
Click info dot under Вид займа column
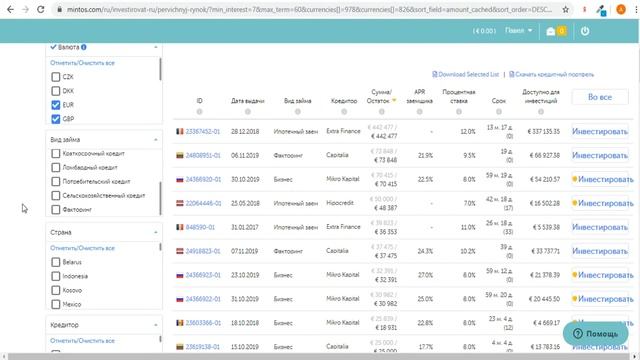click(x=298, y=111)
